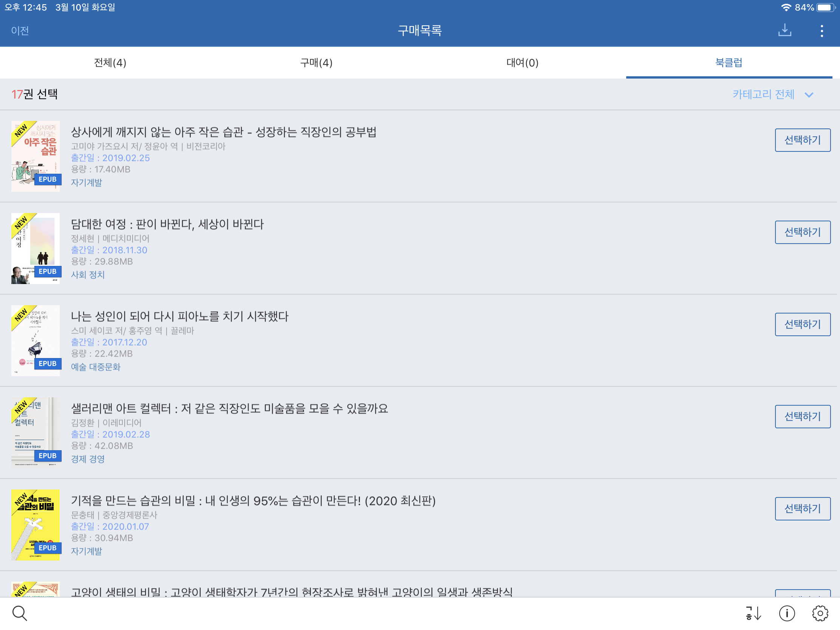
Task: Tap the info circle icon
Action: [x=787, y=613]
